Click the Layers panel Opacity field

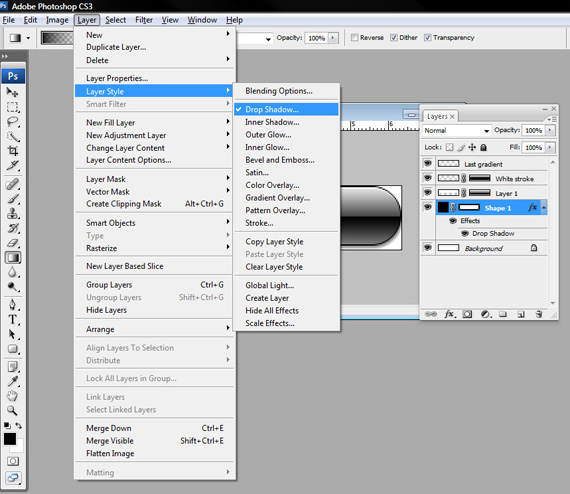533,130
